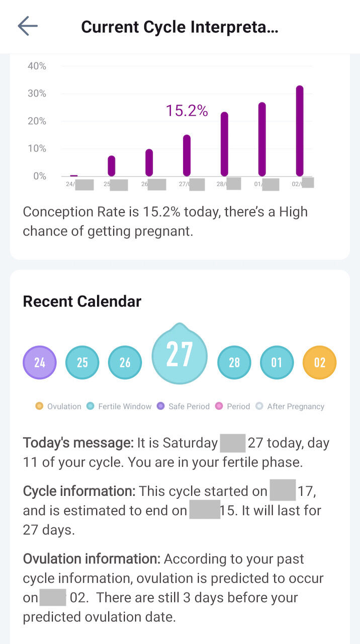Tap the Period legend label
Image resolution: width=360 pixels, height=644 pixels.
pos(238,407)
